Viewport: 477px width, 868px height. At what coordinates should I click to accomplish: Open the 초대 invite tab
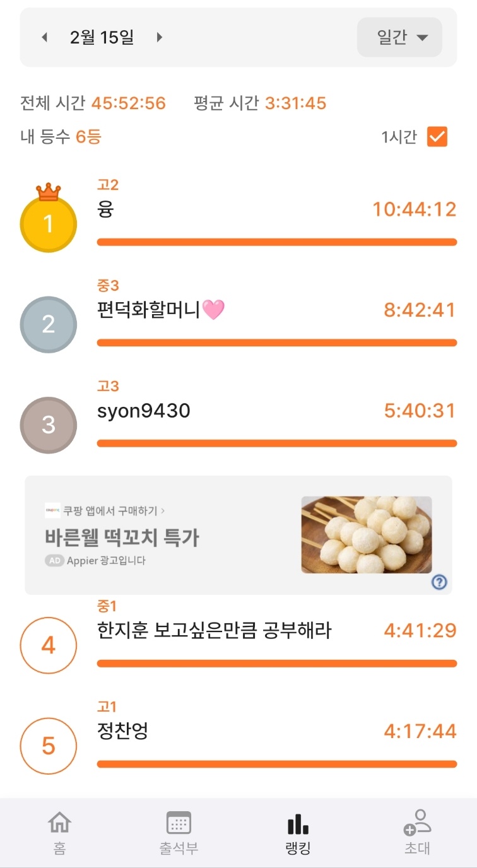(417, 833)
